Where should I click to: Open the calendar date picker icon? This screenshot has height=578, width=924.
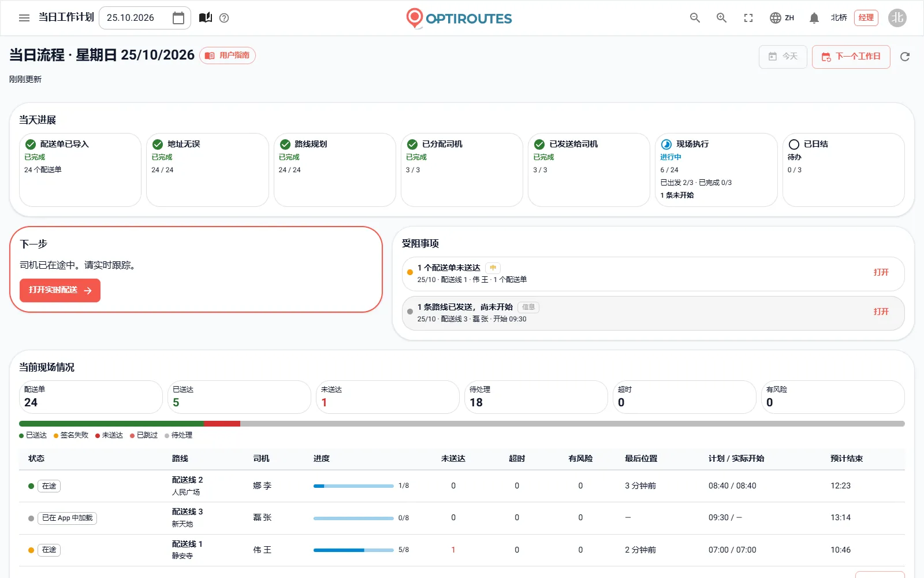point(178,18)
